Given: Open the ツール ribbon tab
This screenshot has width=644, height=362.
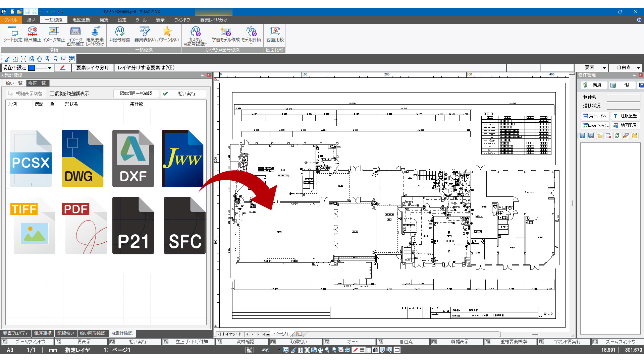Looking at the screenshot, I should (x=141, y=20).
